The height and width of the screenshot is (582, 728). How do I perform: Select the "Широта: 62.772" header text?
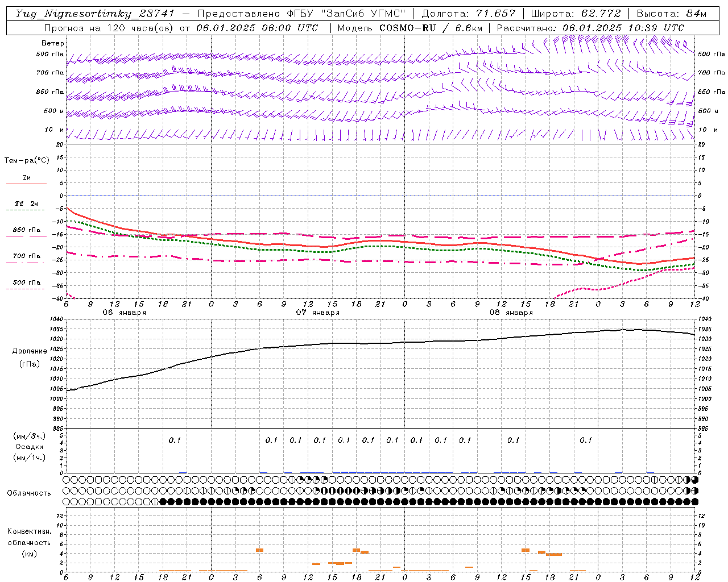coord(576,14)
